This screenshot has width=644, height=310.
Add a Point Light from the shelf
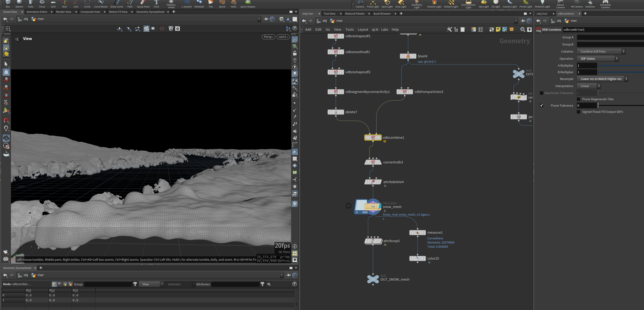pyautogui.click(x=373, y=4)
